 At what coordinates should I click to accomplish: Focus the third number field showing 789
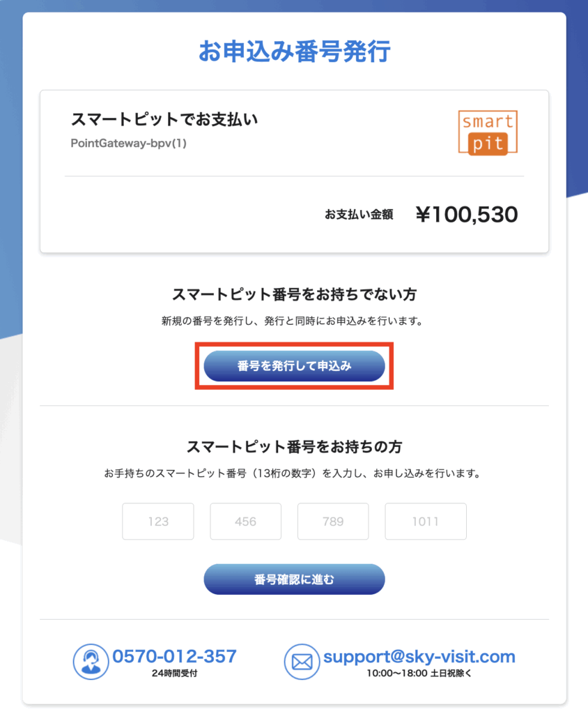(x=333, y=522)
